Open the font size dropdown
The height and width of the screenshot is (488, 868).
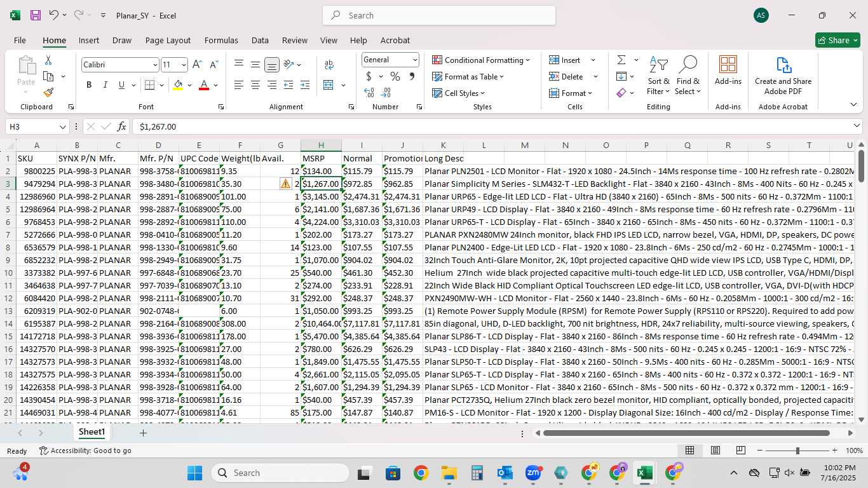coord(184,65)
